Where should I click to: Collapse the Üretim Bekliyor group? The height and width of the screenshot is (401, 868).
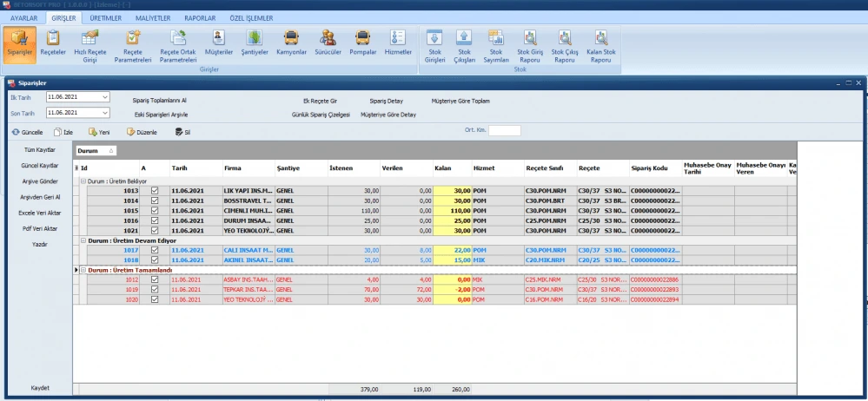[83, 181]
